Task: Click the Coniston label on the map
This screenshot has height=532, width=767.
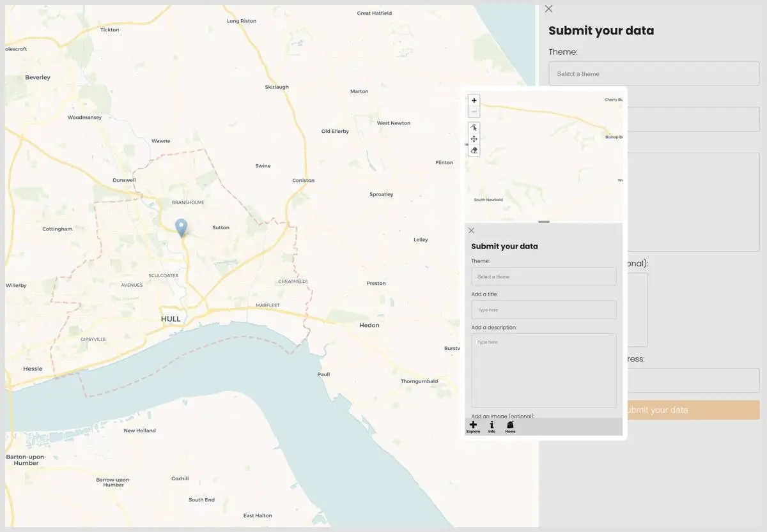Action: (304, 180)
